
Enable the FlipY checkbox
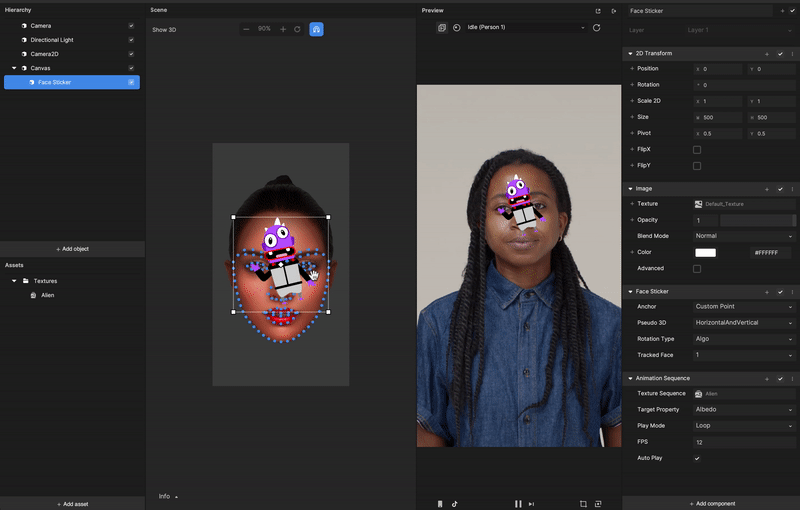[697, 166]
